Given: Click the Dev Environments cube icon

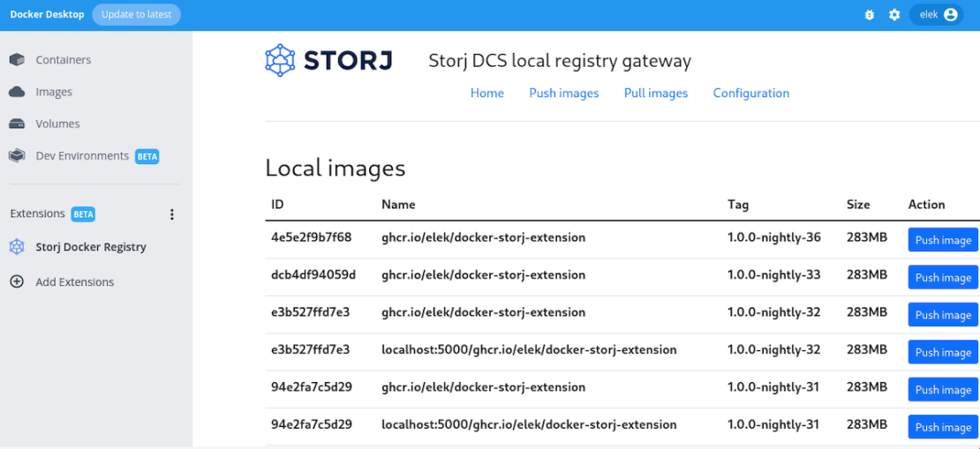Looking at the screenshot, I should (x=17, y=156).
